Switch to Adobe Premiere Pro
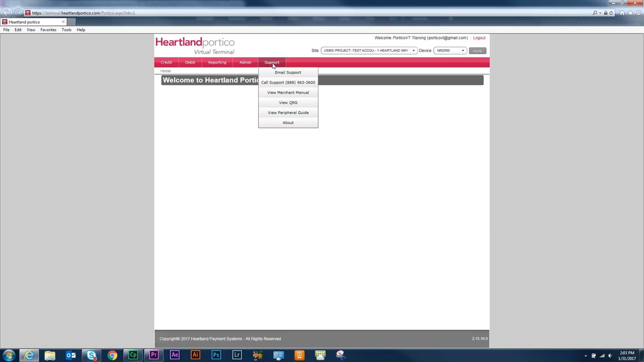Image resolution: width=644 pixels, height=362 pixels. 154,355
